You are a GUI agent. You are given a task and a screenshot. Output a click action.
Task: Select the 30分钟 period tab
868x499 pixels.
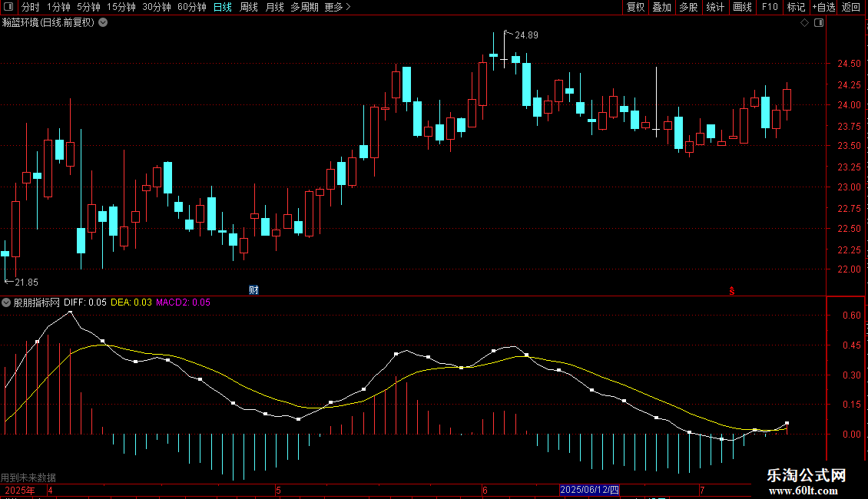157,7
